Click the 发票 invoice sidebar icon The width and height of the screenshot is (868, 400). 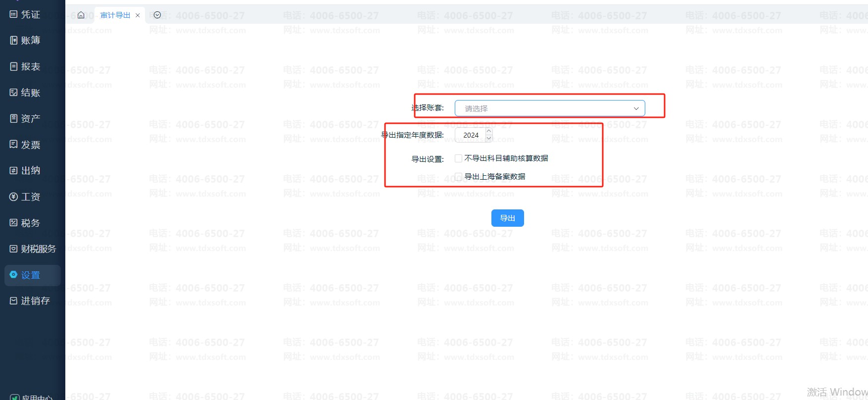14,145
